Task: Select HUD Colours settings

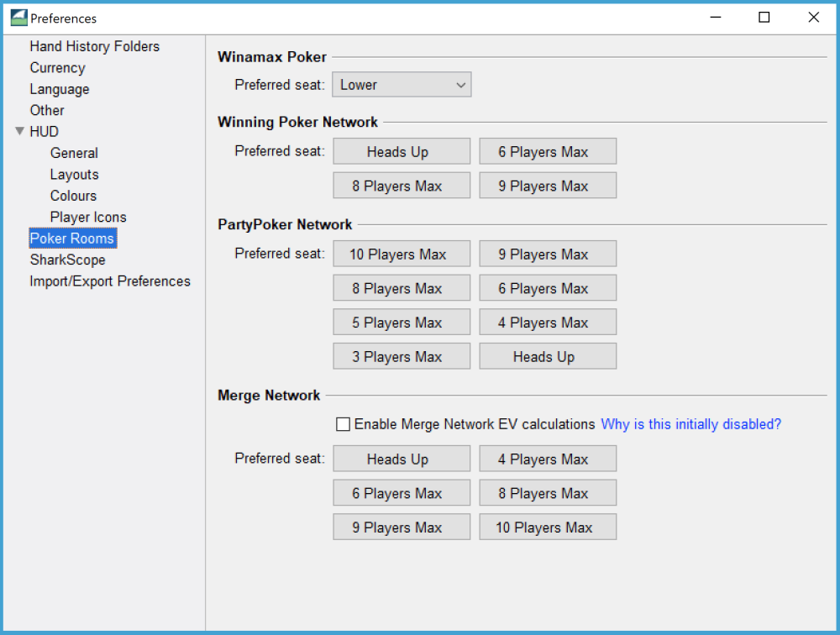Action: point(73,196)
